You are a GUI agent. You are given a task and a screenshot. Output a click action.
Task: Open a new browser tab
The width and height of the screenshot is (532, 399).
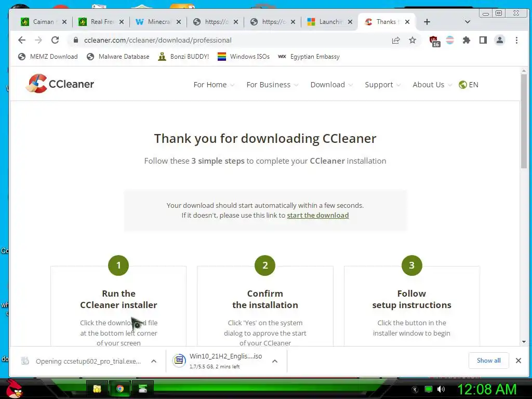tap(427, 22)
